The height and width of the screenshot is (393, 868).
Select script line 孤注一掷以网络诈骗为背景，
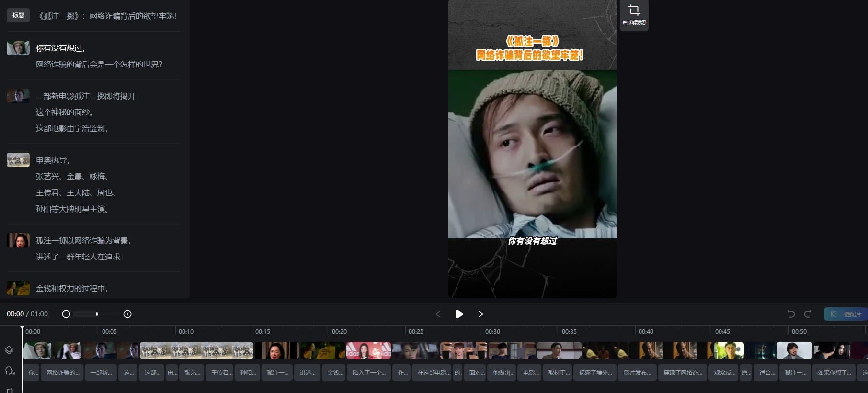pyautogui.click(x=83, y=240)
